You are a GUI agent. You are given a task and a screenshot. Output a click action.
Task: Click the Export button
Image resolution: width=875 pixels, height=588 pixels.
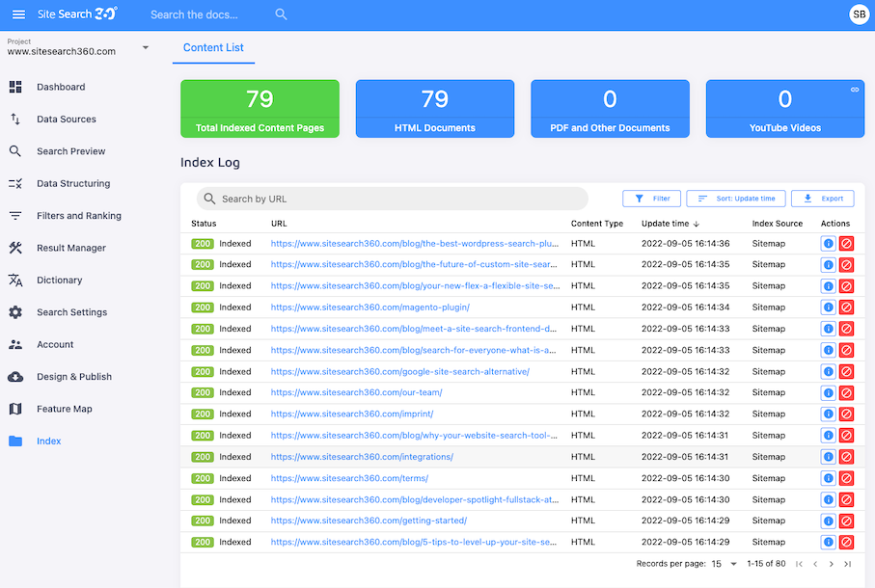click(822, 198)
